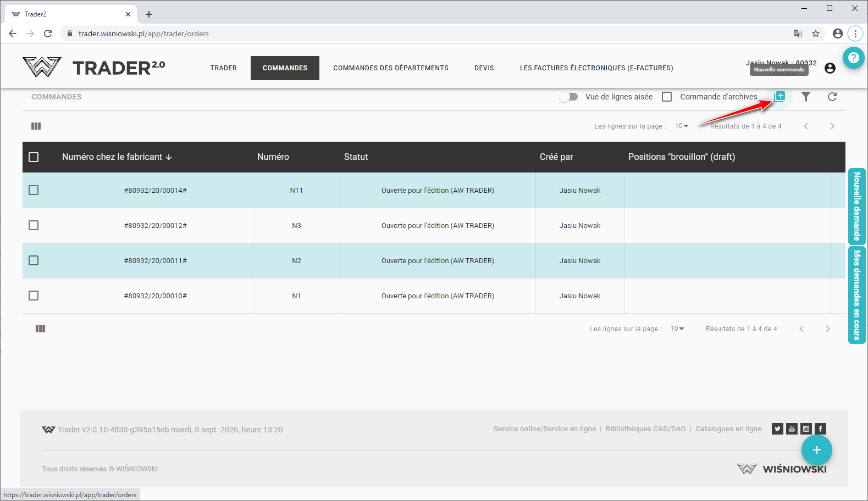Tick checkbox for order #80932/20/00014#
Screen dimensions: 868x501
[x=34, y=190]
